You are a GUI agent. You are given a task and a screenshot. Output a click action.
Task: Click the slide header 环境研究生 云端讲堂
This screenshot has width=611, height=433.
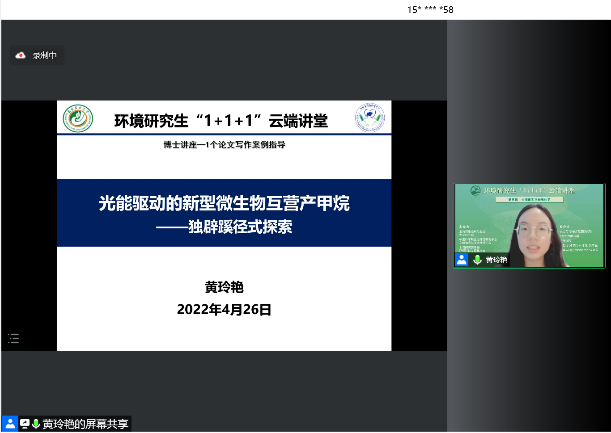point(220,121)
